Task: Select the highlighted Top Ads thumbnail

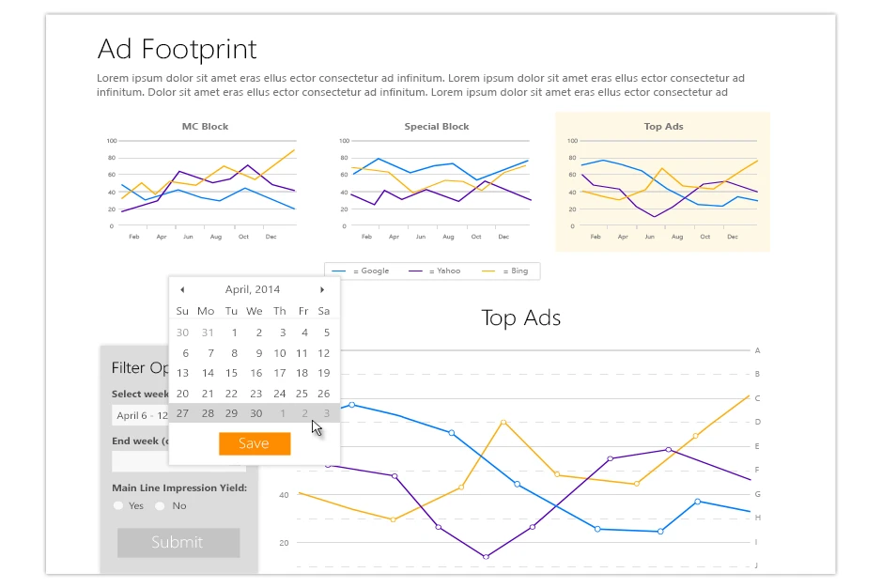Action: pos(662,182)
